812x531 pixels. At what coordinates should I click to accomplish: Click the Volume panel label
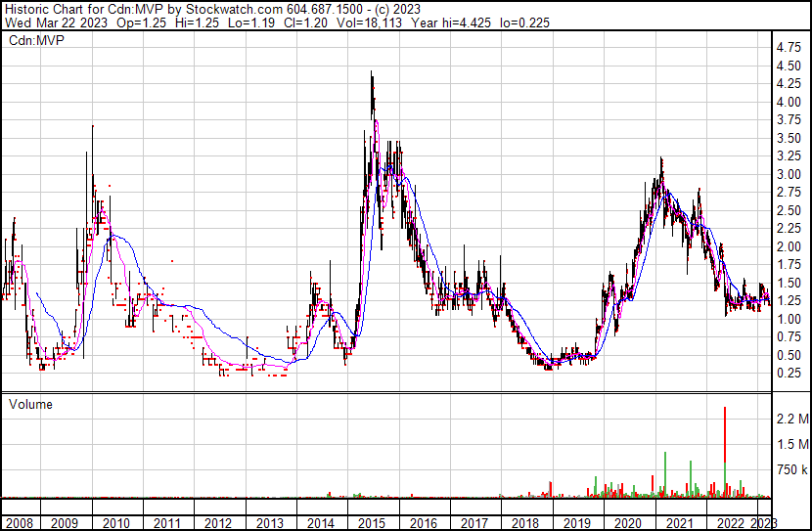[31, 404]
